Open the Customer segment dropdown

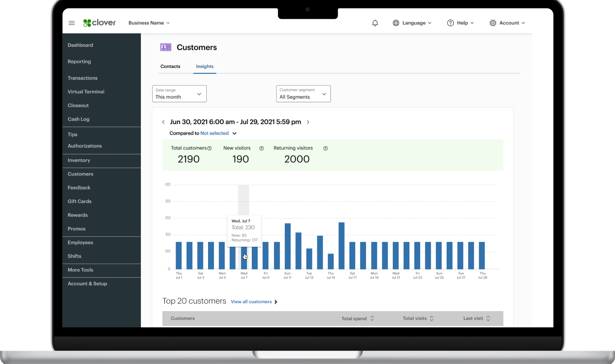303,94
